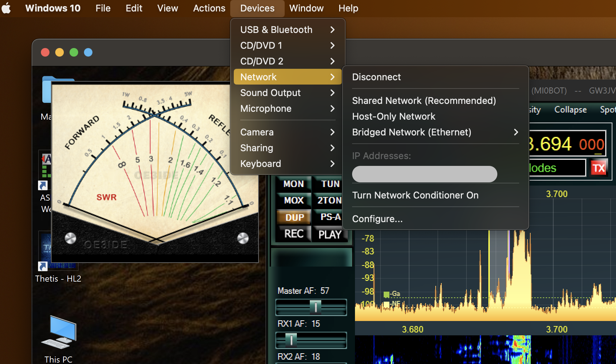Screen dimensions: 616x364
Task: Click the SWR meter display
Action: pos(155,172)
